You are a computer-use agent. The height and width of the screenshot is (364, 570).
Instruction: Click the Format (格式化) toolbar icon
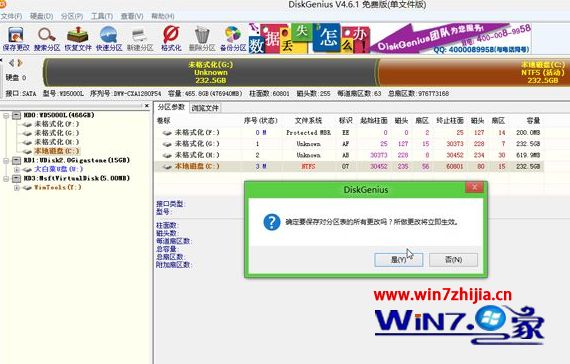click(171, 39)
